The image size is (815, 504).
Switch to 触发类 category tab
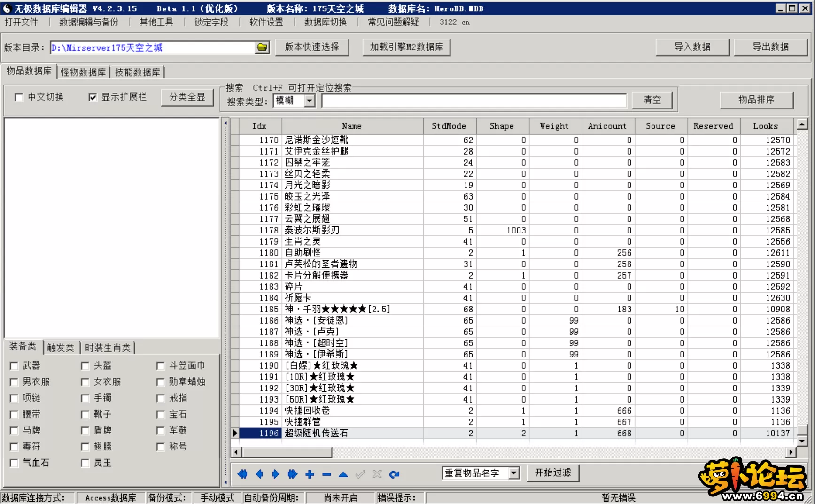[61, 348]
